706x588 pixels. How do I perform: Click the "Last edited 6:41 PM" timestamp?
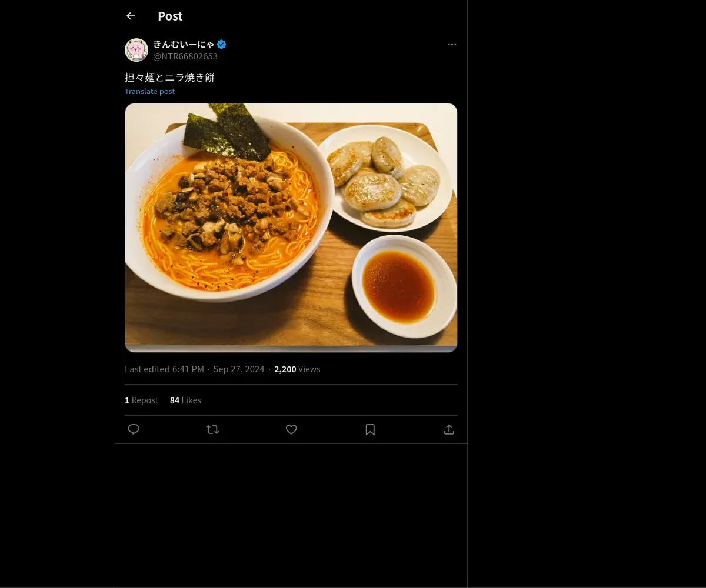click(x=164, y=369)
